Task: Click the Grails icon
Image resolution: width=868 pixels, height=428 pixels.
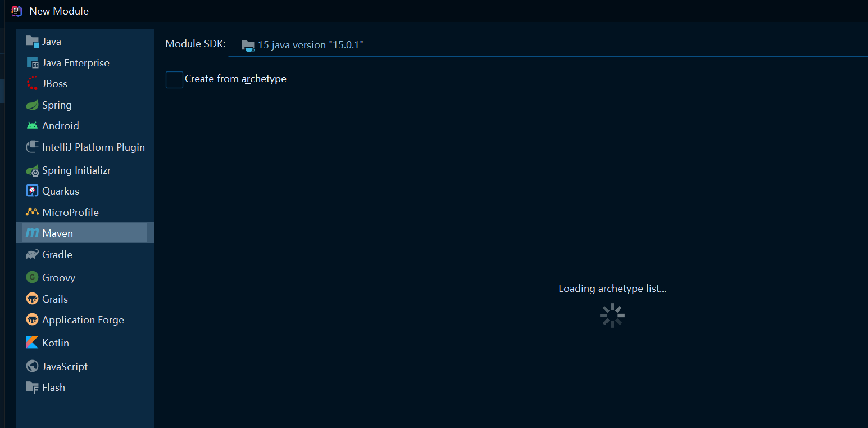Action: coord(33,299)
